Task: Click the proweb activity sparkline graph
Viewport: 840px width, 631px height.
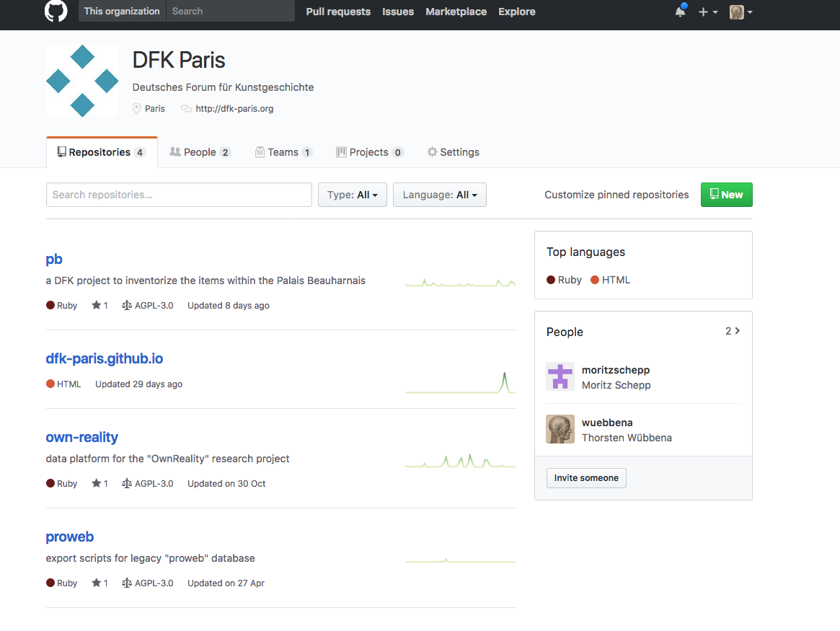Action: [460, 560]
